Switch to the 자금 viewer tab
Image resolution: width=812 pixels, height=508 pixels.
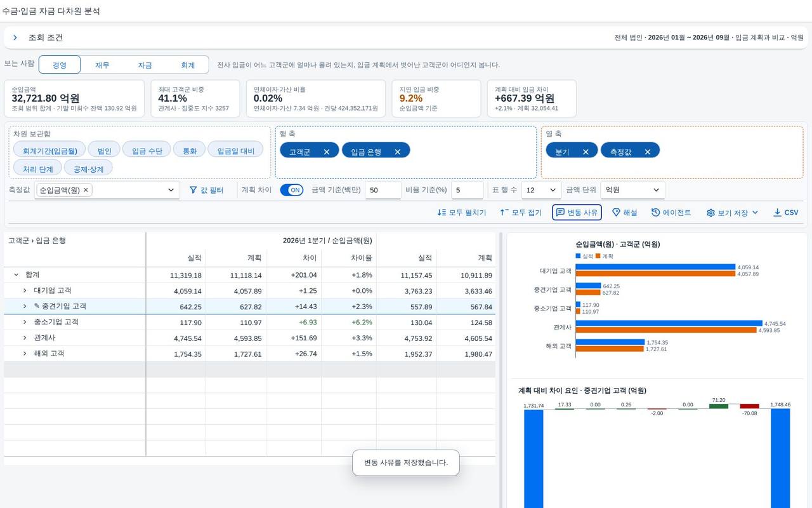(x=145, y=65)
